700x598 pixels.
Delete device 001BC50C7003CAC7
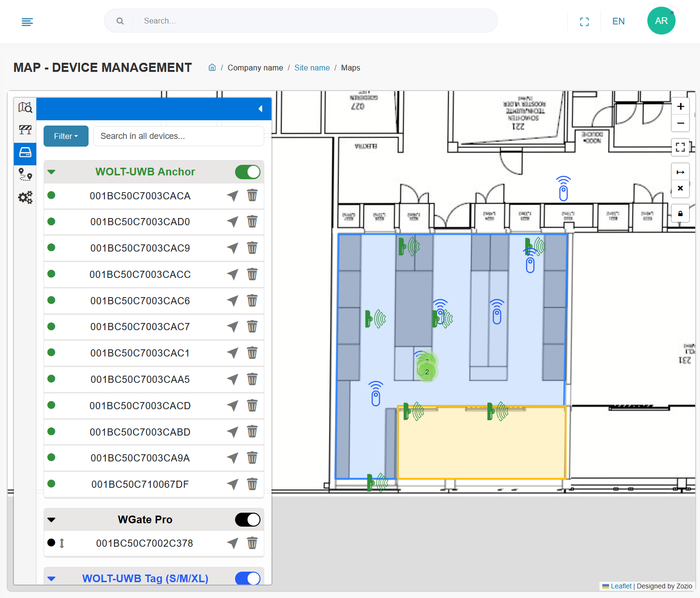[x=252, y=327]
